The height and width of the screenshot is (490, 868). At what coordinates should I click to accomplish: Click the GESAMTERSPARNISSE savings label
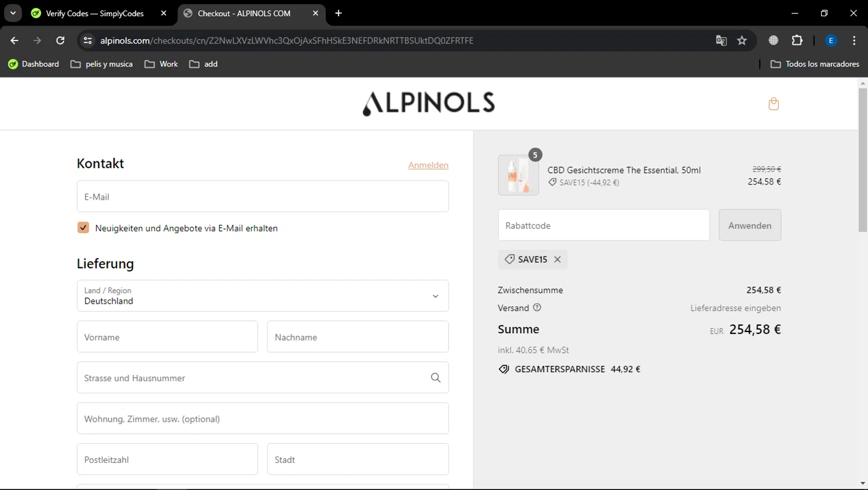(x=560, y=369)
